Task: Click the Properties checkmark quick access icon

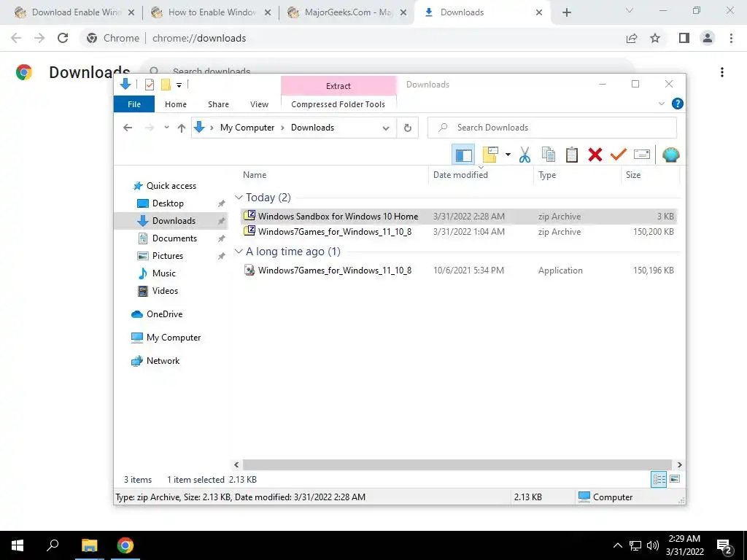Action: pos(150,85)
